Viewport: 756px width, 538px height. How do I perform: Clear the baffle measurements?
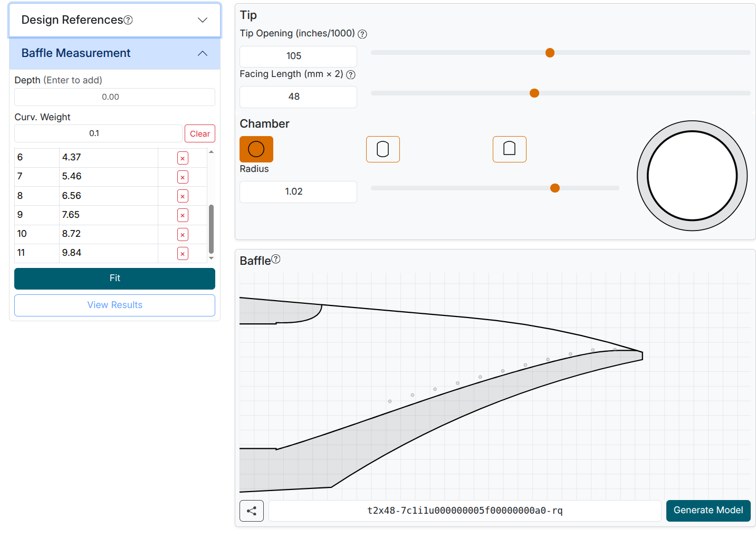tap(200, 134)
